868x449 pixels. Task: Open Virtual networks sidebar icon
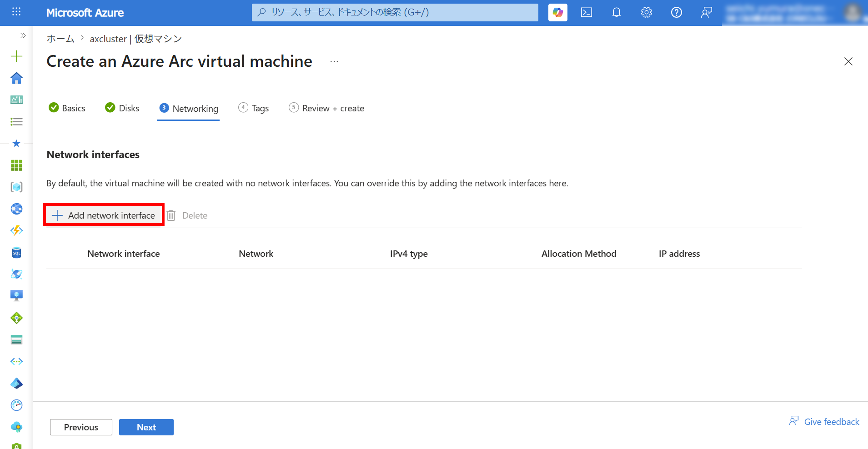point(16,361)
